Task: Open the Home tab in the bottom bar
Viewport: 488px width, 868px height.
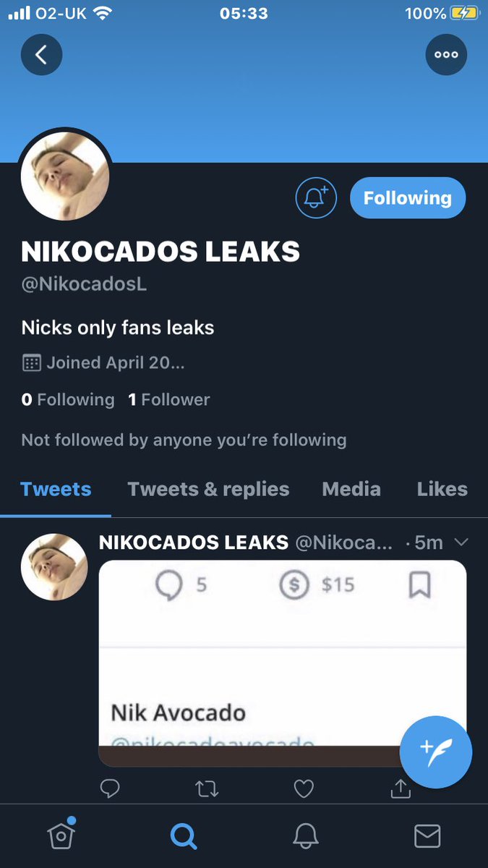Action: (61, 835)
